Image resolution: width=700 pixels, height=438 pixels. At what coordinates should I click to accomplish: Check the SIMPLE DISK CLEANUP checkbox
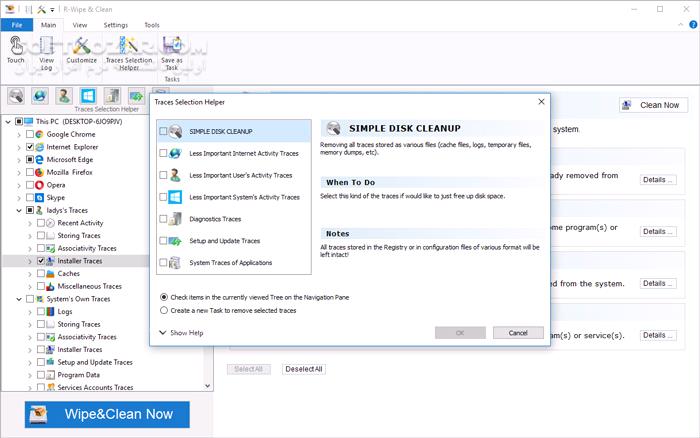coord(164,131)
